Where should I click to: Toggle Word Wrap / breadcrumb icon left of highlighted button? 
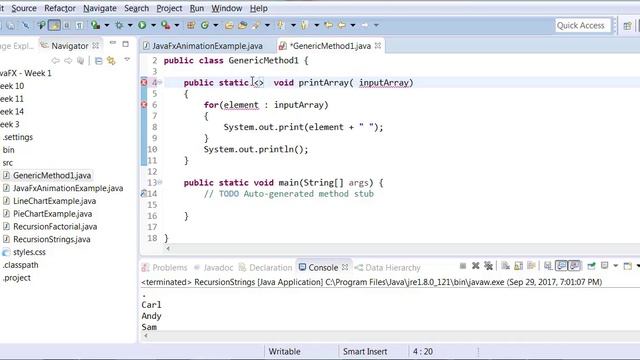(x=41, y=25)
